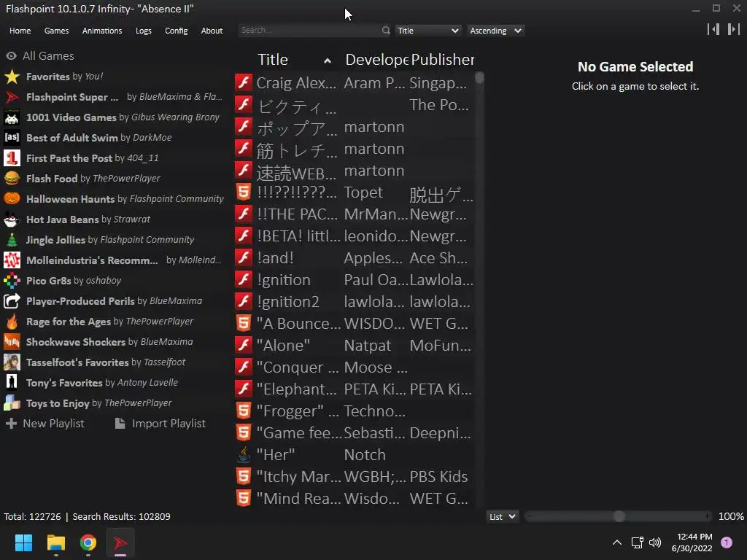Click the Flashpoint taskbar icon
The height and width of the screenshot is (560, 747).
click(x=120, y=542)
